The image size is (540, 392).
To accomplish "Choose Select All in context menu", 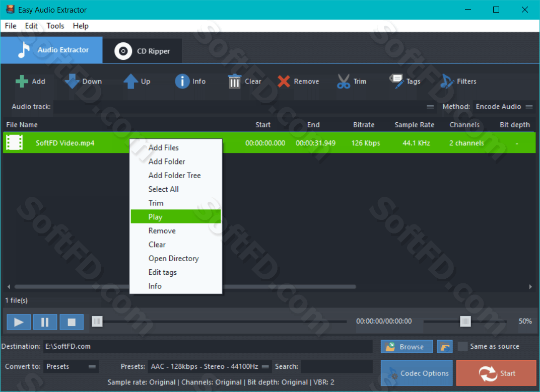I will pyautogui.click(x=176, y=189).
